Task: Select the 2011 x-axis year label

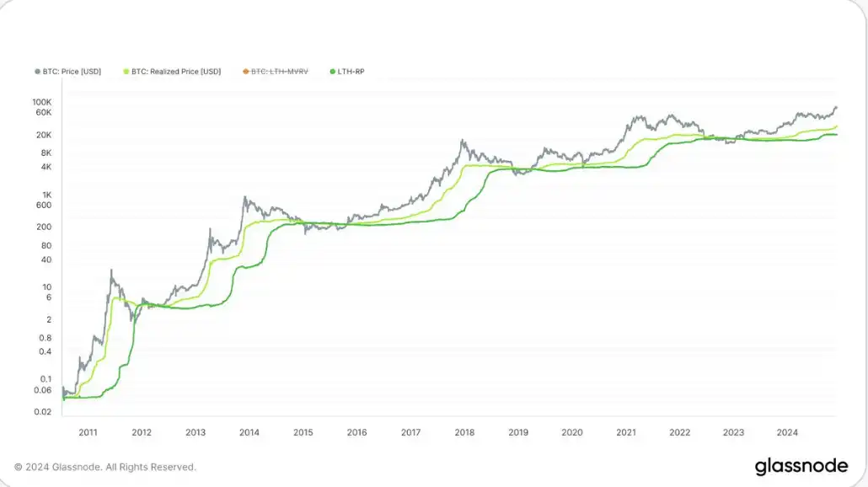Action: 88,432
